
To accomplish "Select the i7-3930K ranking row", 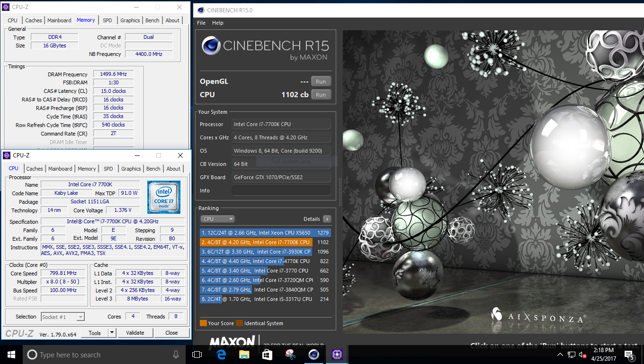I will 265,252.
